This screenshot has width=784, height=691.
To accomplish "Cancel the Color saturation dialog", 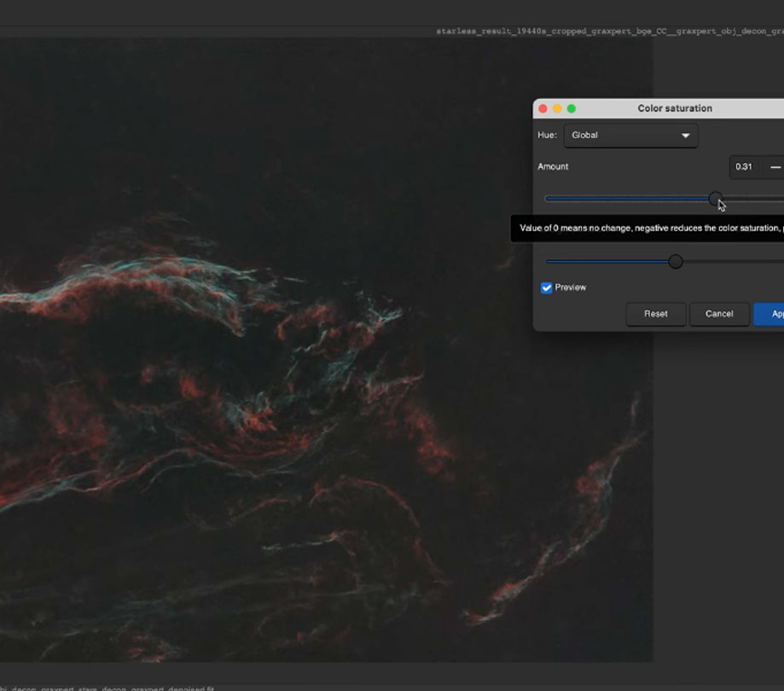I will coord(719,314).
